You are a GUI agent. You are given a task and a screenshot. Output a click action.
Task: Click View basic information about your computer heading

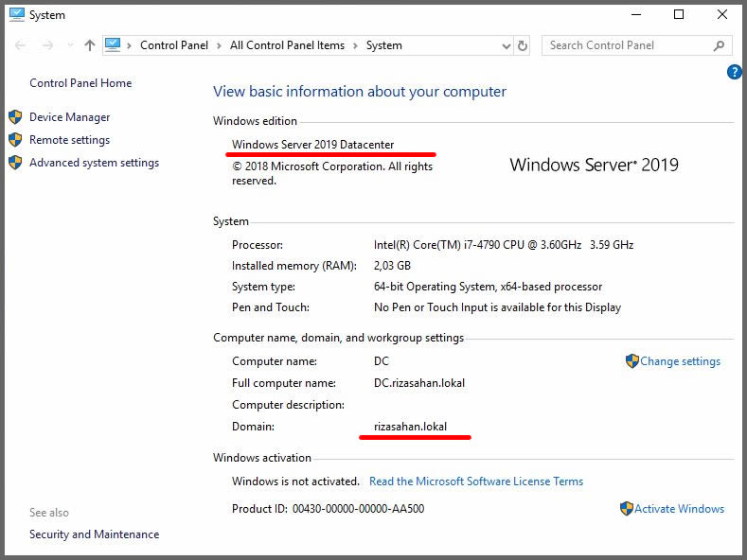(360, 92)
